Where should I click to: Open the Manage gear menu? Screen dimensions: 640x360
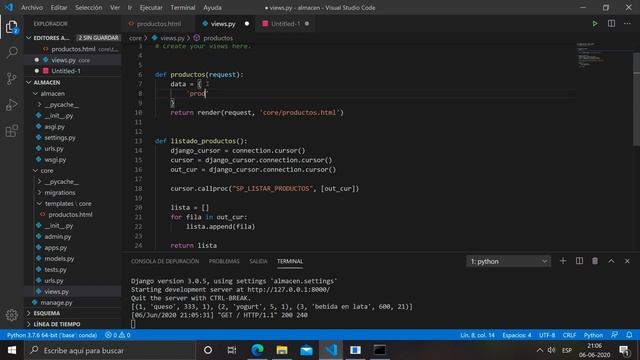click(12, 315)
